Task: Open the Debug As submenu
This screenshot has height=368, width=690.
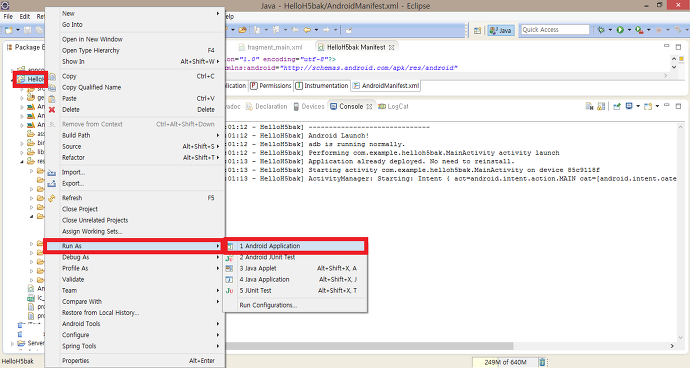Action: click(134, 257)
